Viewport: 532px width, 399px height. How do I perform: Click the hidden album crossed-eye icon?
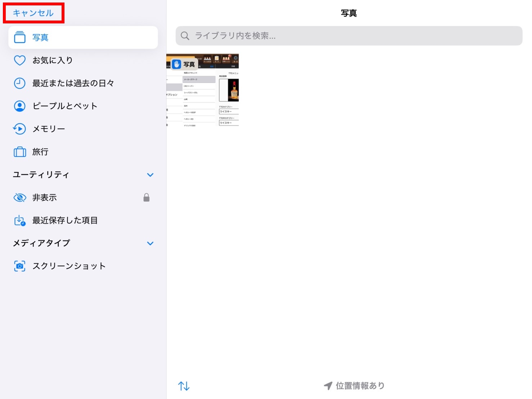pyautogui.click(x=20, y=198)
